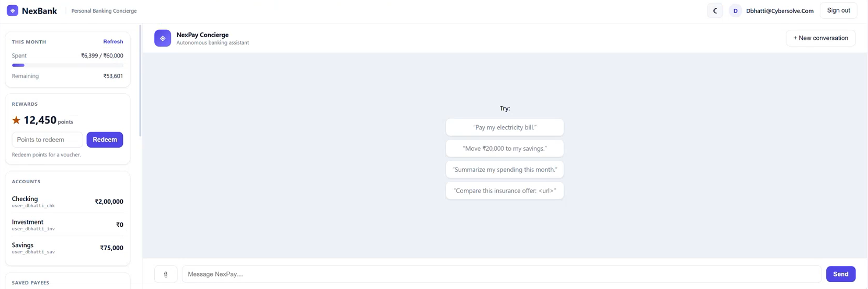Click the ₹2,00,000 checking balance
Viewport: 868px width, 289px height.
pos(109,202)
